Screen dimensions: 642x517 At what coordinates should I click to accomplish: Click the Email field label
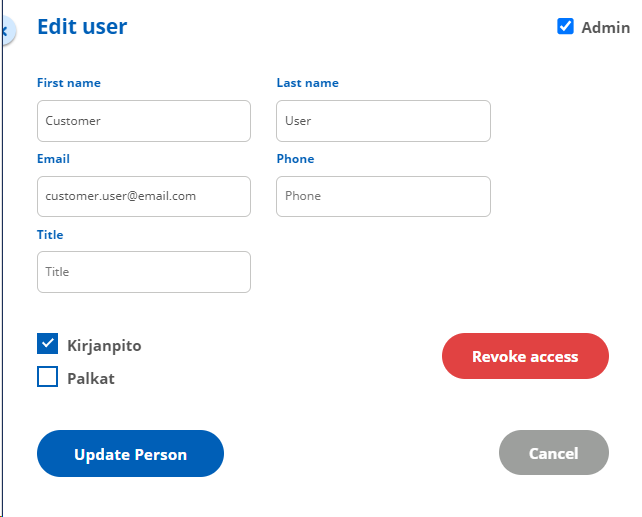click(x=53, y=159)
